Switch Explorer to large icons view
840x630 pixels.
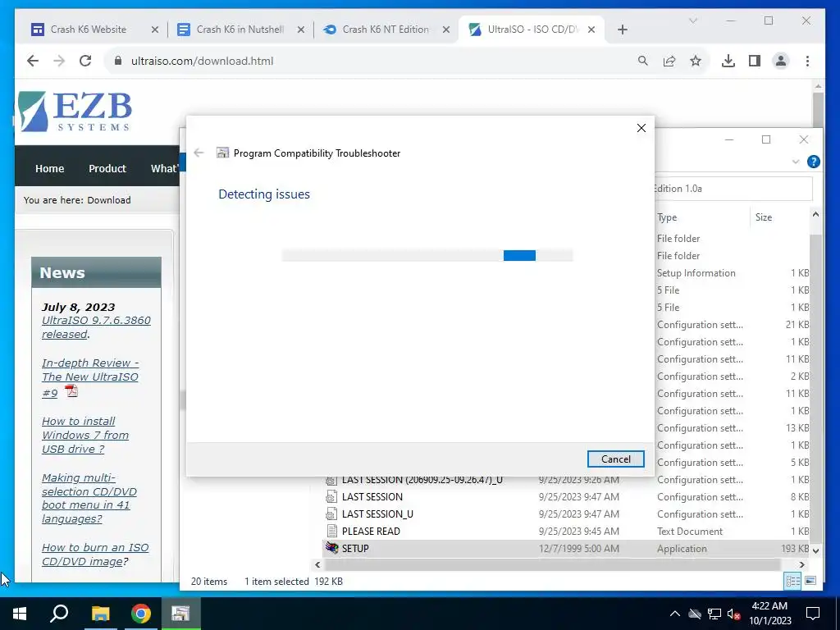coord(810,581)
